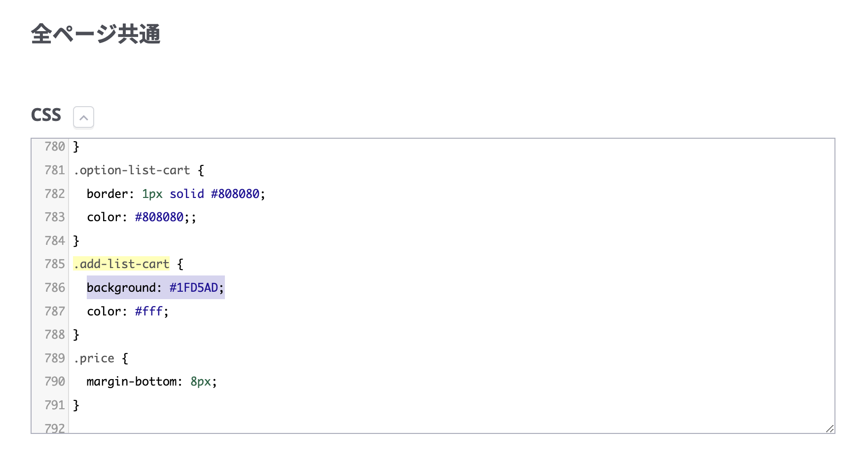Collapse the CSS section chevron
868x467 pixels.
point(83,117)
